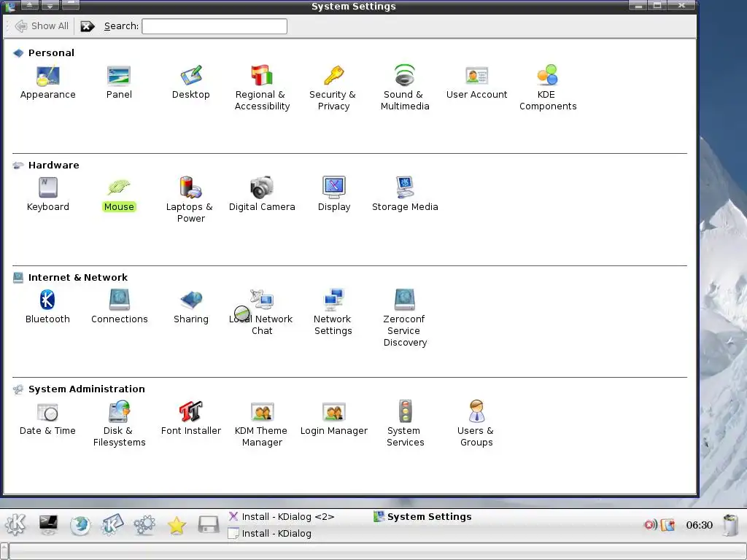The width and height of the screenshot is (747, 560).
Task: Open Disk & Filesystems module
Action: [x=119, y=424]
